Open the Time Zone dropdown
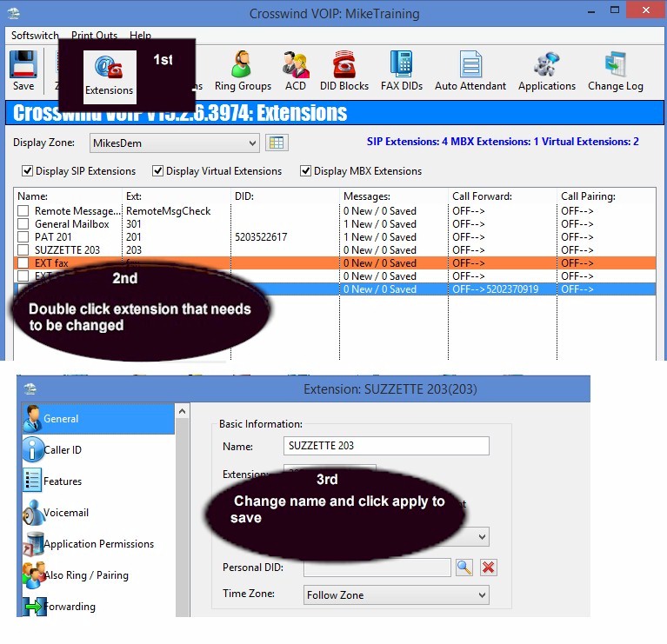The width and height of the screenshot is (667, 644). coord(482,595)
